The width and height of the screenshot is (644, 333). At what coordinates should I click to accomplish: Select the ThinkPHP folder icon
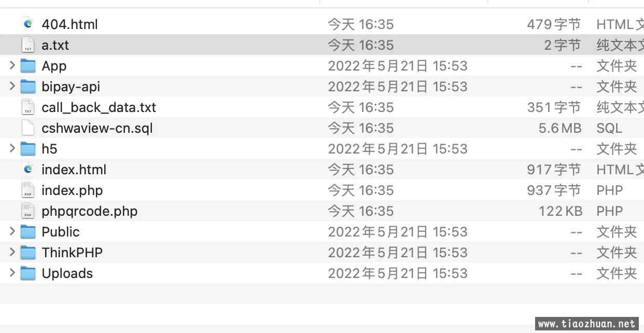(x=28, y=253)
